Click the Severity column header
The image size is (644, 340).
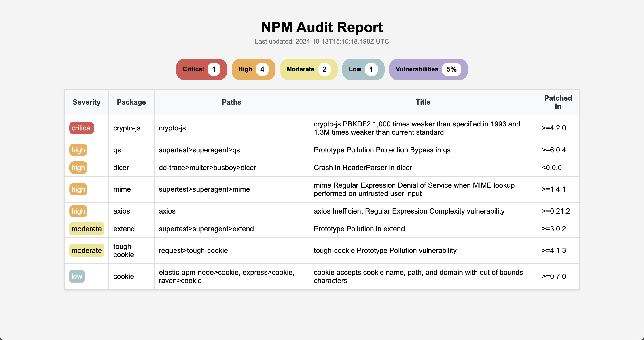87,102
